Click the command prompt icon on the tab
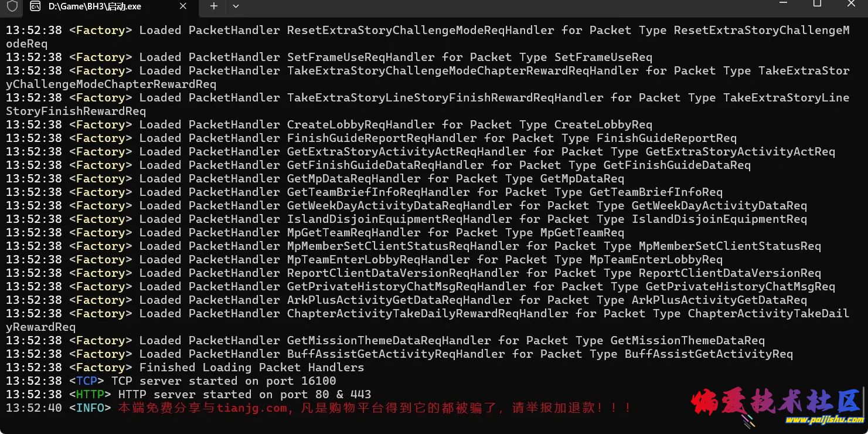Image resolution: width=868 pixels, height=434 pixels. coord(35,6)
